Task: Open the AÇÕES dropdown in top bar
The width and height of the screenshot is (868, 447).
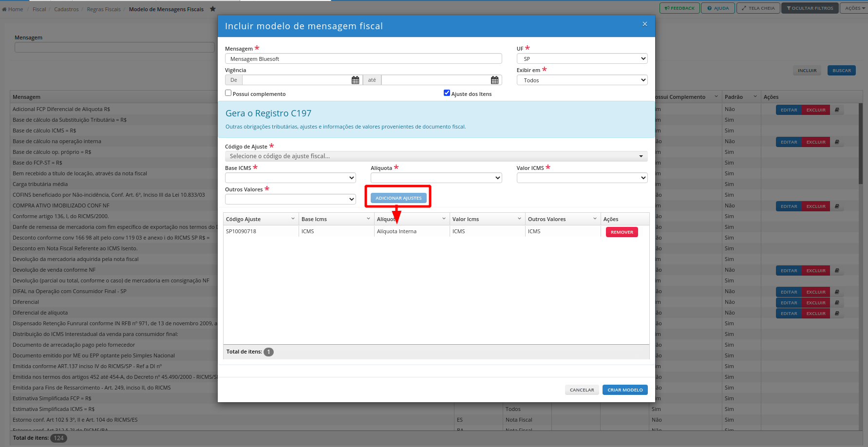Action: 854,8
